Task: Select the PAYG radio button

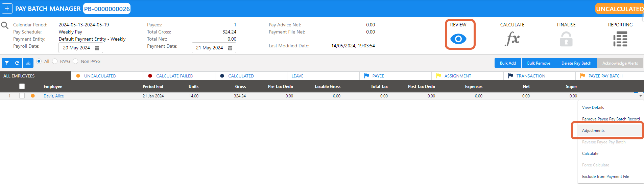Action: [55, 61]
